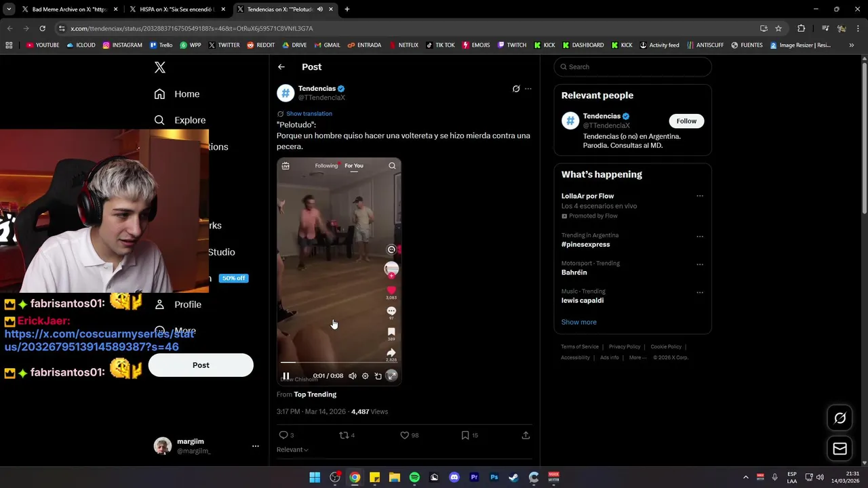Open Discord from taskbar

(x=454, y=478)
